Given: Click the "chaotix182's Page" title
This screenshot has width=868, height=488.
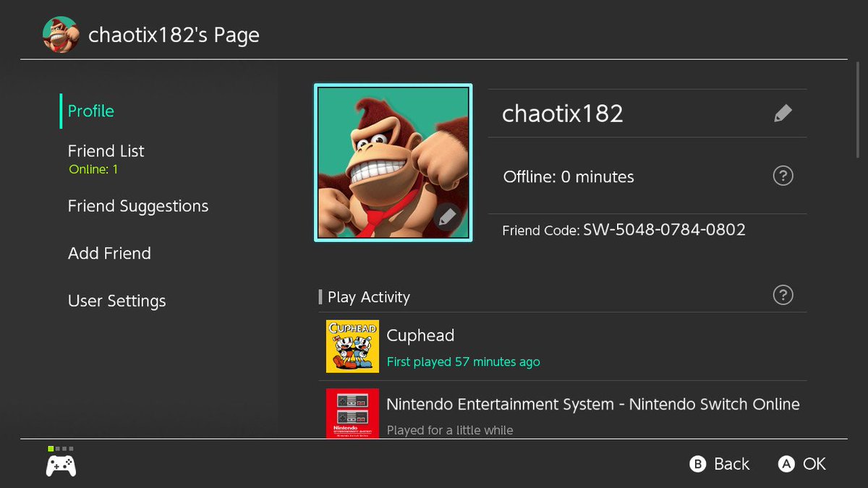Looking at the screenshot, I should coord(174,35).
